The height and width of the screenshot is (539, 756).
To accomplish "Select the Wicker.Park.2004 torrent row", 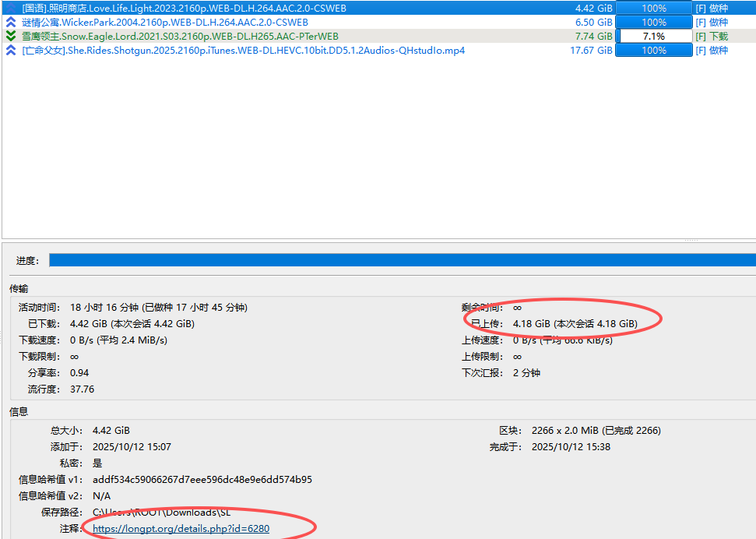I will point(164,22).
